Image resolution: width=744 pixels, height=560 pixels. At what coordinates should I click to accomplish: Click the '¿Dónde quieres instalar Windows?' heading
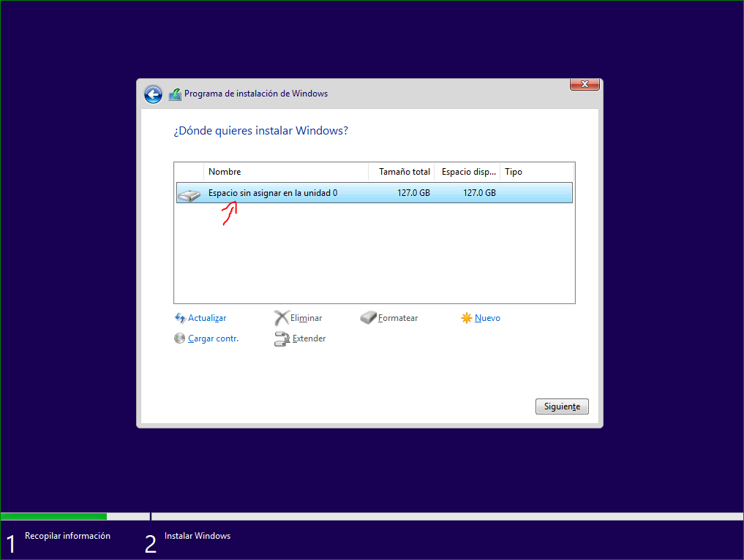[x=260, y=131]
